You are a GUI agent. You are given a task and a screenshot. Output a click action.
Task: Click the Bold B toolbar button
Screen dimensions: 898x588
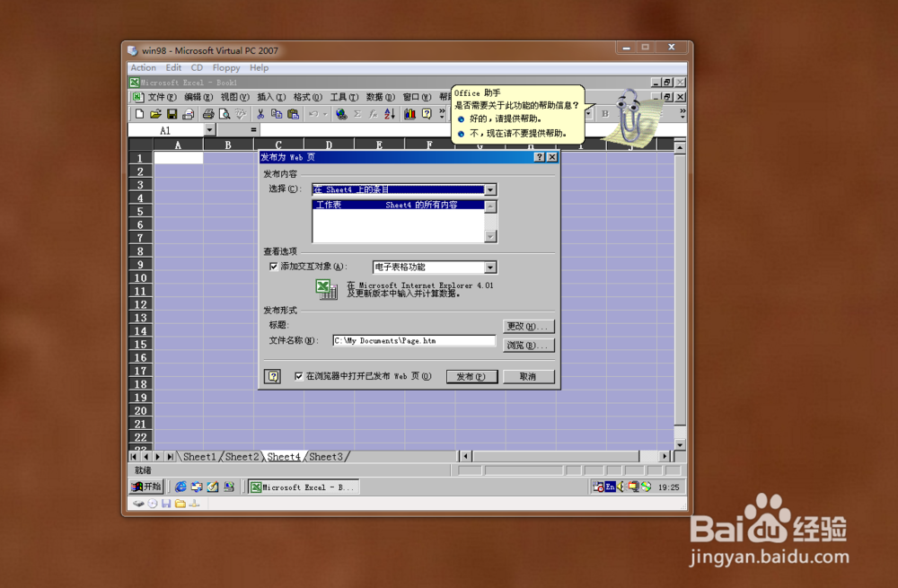click(605, 114)
